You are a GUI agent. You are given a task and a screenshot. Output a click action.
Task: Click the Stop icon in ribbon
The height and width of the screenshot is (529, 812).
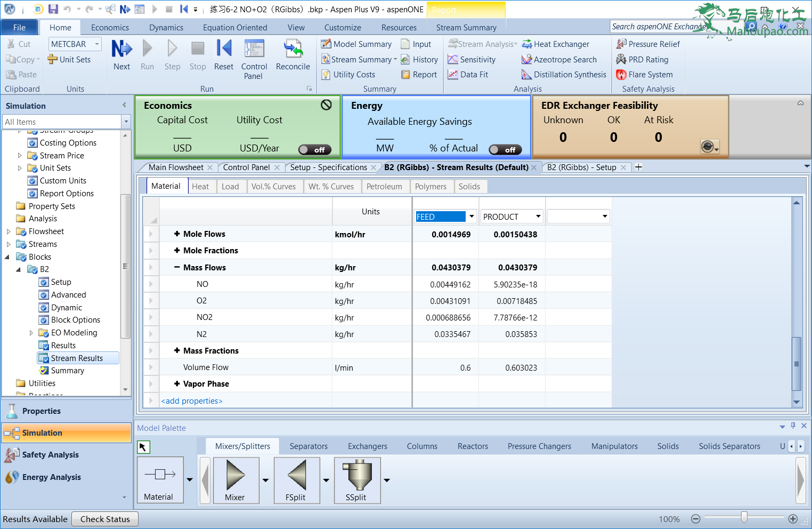click(x=198, y=55)
